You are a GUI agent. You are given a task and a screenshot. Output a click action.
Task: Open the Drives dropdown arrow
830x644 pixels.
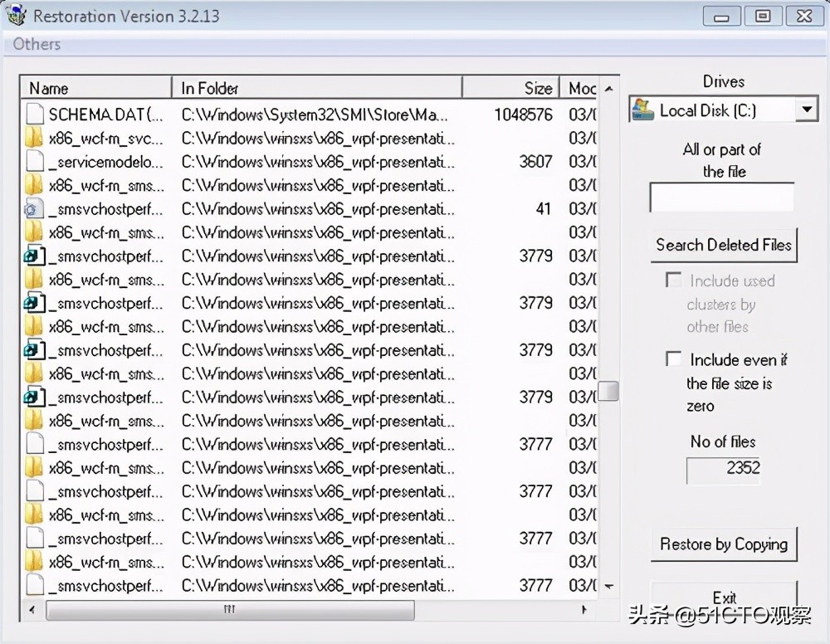click(x=806, y=110)
